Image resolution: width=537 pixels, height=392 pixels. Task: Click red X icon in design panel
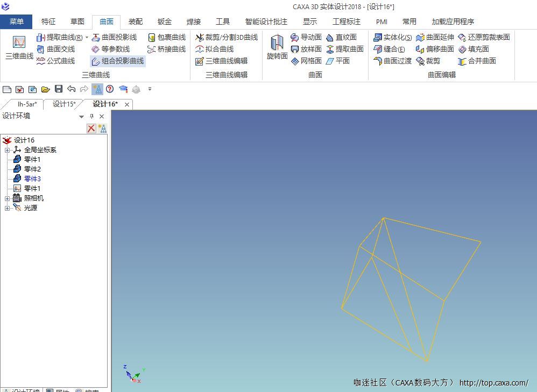91,129
